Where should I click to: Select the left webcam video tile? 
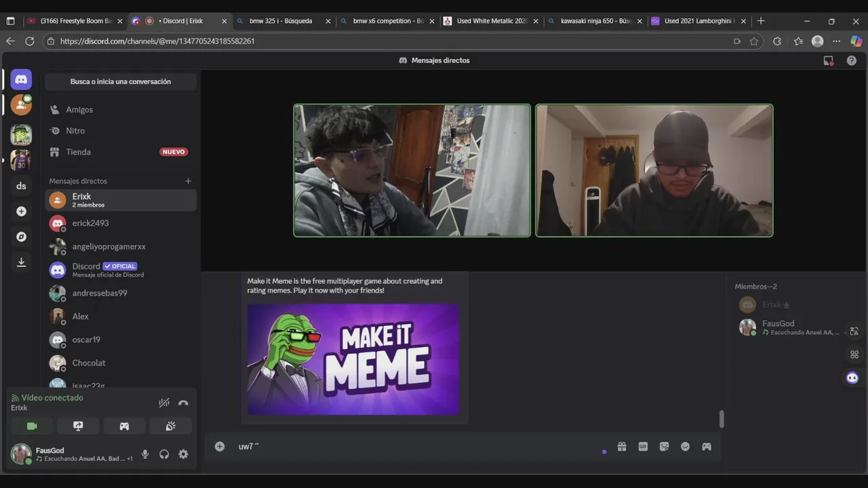(x=412, y=170)
